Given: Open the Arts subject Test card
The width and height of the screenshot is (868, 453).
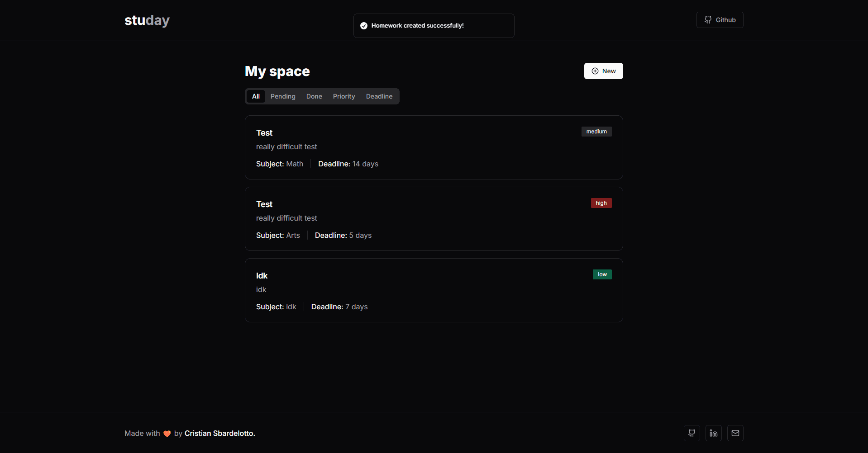Looking at the screenshot, I should click(x=434, y=219).
